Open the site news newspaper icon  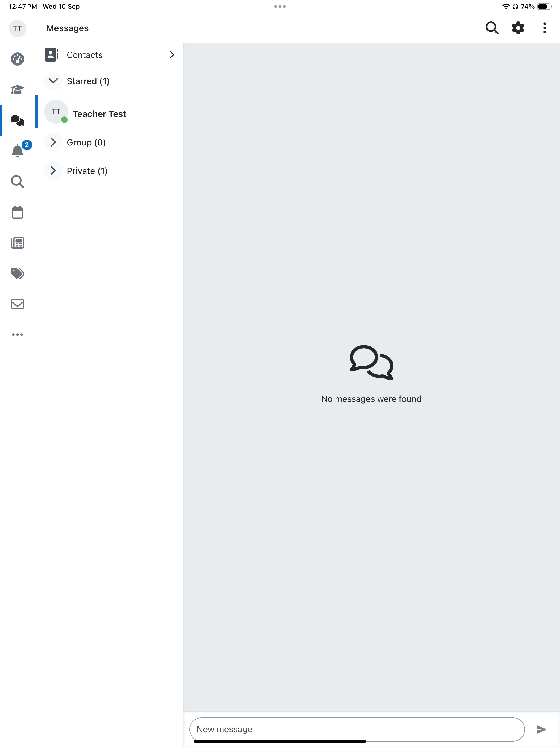tap(17, 243)
